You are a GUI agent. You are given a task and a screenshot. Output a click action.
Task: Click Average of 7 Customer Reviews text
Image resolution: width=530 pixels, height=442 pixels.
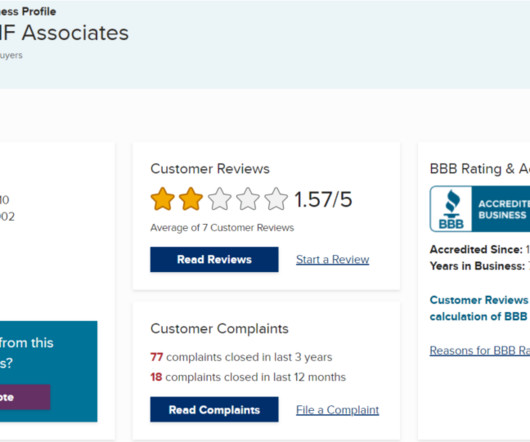(222, 228)
